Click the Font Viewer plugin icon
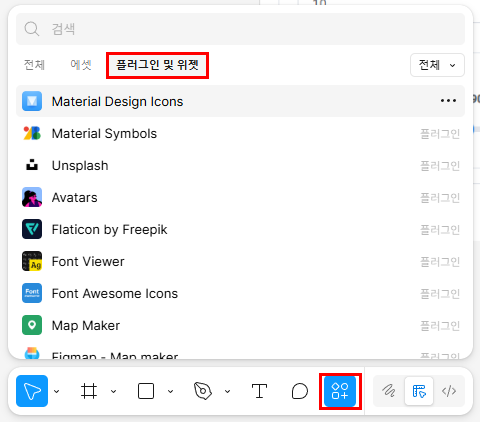The height and width of the screenshot is (422, 480). [x=32, y=261]
